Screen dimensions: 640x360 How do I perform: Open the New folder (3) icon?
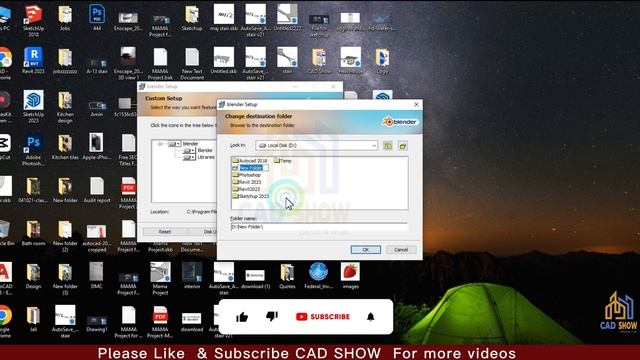pyautogui.click(x=65, y=279)
